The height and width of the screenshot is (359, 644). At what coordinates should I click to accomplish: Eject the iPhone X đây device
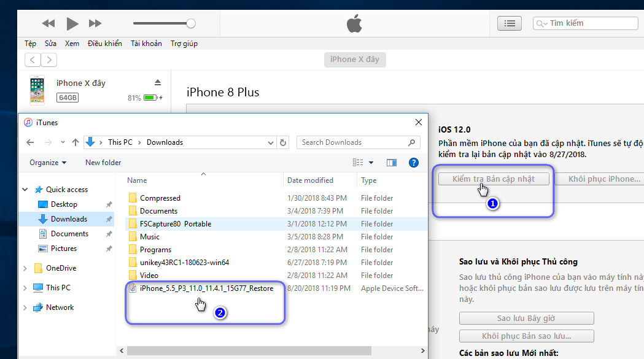coord(158,83)
